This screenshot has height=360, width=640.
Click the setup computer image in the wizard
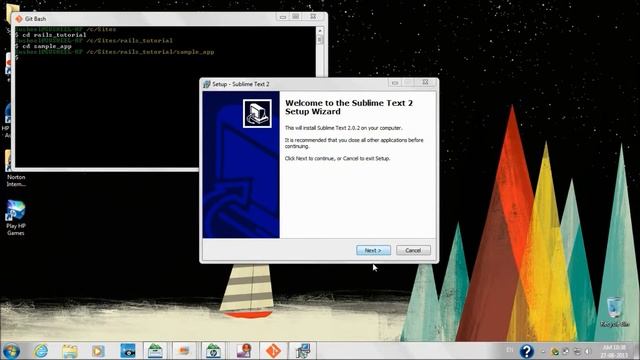257,113
